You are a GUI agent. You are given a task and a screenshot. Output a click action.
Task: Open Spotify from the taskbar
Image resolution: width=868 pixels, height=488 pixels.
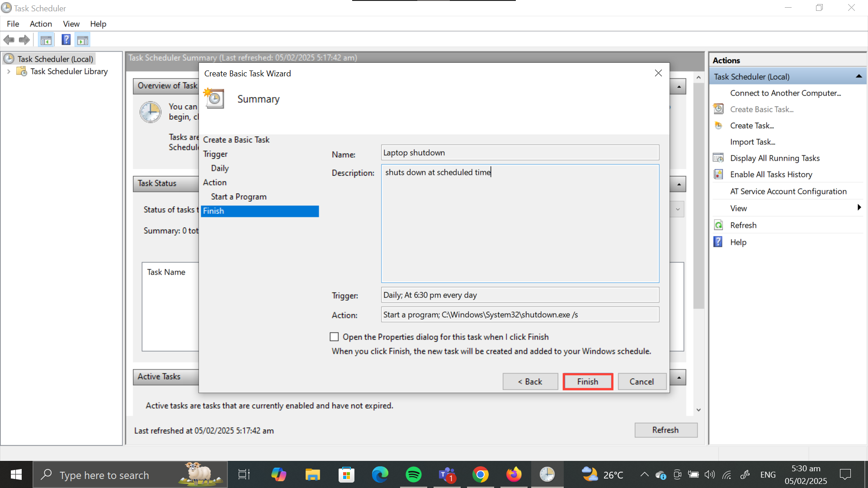tap(413, 474)
